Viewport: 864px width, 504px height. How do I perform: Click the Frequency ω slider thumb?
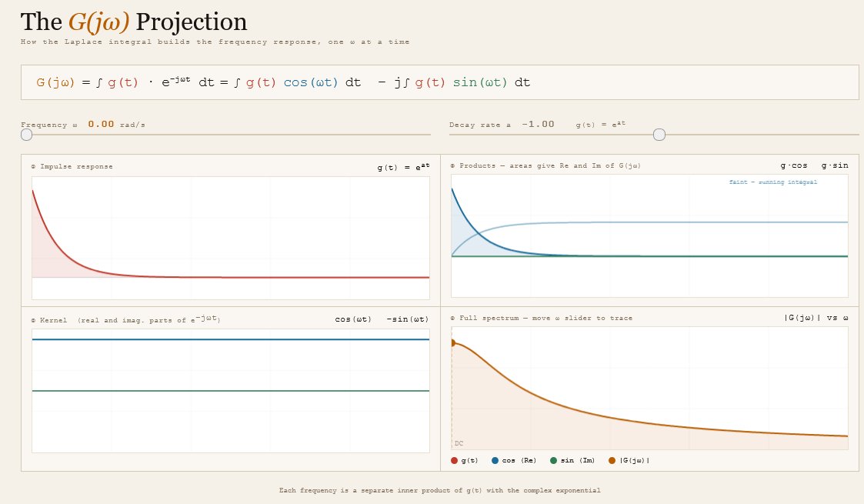(x=26, y=135)
